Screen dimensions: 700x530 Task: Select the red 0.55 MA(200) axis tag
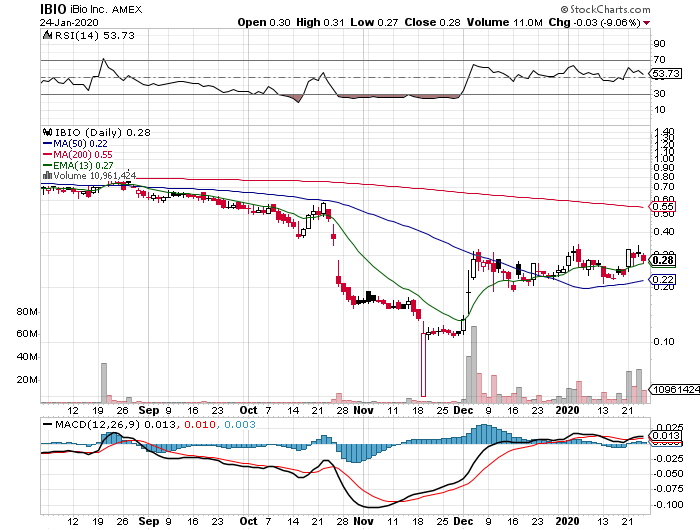point(661,207)
